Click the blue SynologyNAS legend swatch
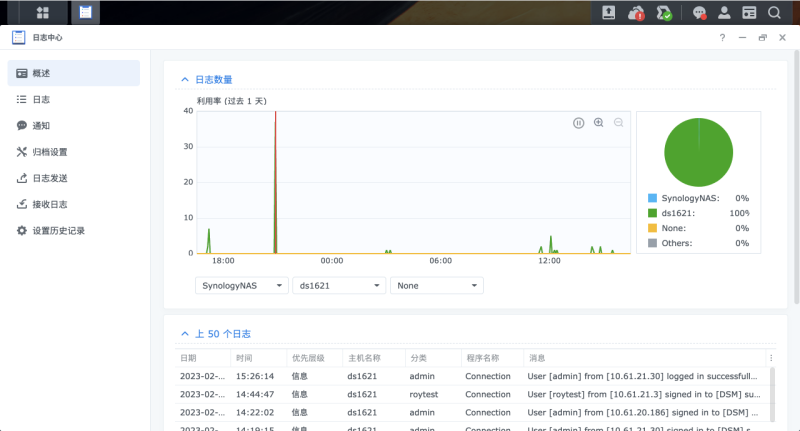The height and width of the screenshot is (431, 800). click(x=652, y=198)
